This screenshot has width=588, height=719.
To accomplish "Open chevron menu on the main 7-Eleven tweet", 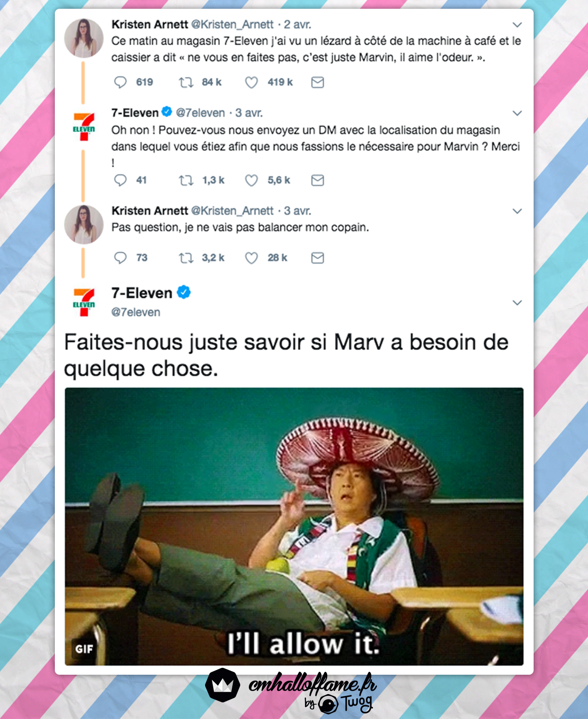I will coord(517,303).
